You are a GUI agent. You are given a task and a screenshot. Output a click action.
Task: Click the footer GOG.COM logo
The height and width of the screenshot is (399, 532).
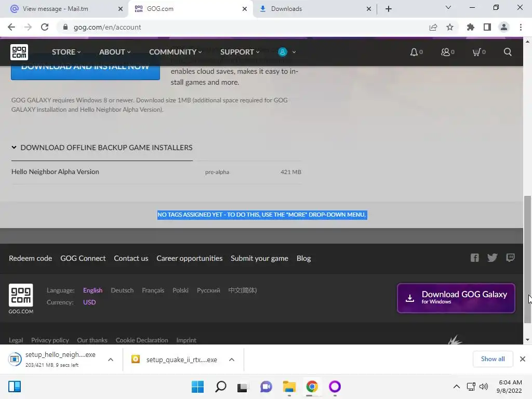(21, 299)
